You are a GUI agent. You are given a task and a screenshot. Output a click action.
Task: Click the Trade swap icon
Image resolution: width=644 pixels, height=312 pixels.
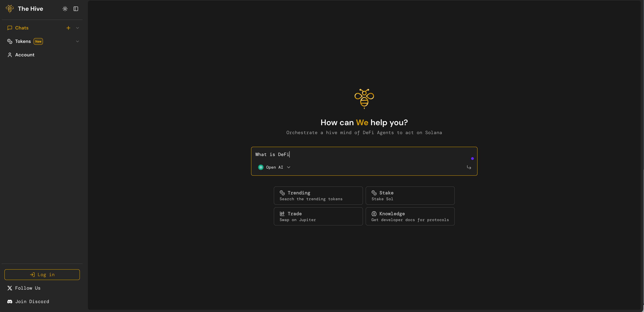[x=282, y=213]
